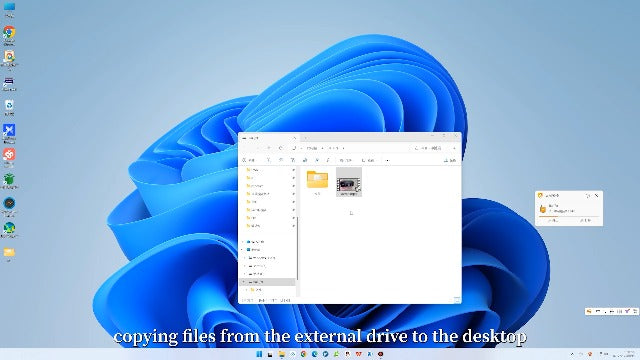The width and height of the screenshot is (640, 360).
Task: Open the yellow folder icon on the desktop
Action: (9, 253)
